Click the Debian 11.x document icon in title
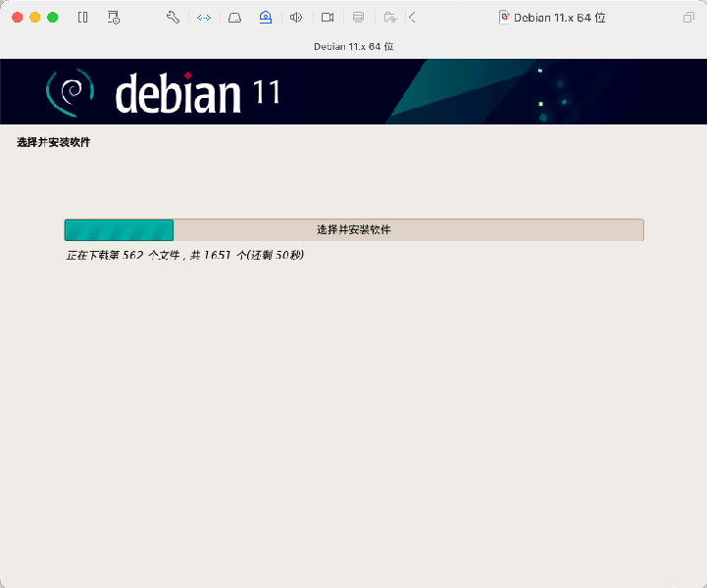707x588 pixels. click(505, 18)
